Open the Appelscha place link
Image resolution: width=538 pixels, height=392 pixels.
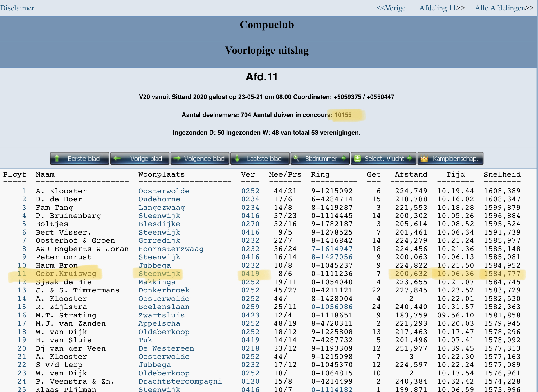click(x=159, y=323)
